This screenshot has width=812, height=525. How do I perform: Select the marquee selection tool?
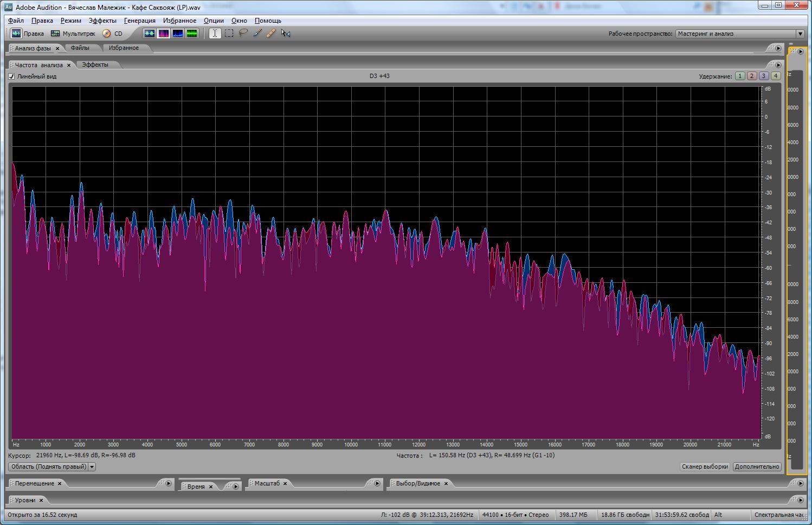(229, 34)
